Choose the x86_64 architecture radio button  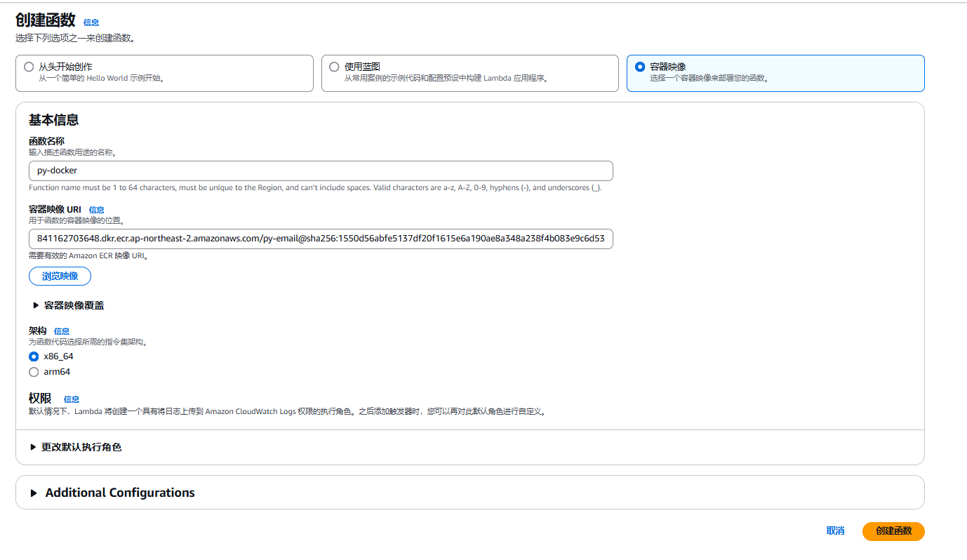[x=34, y=356]
